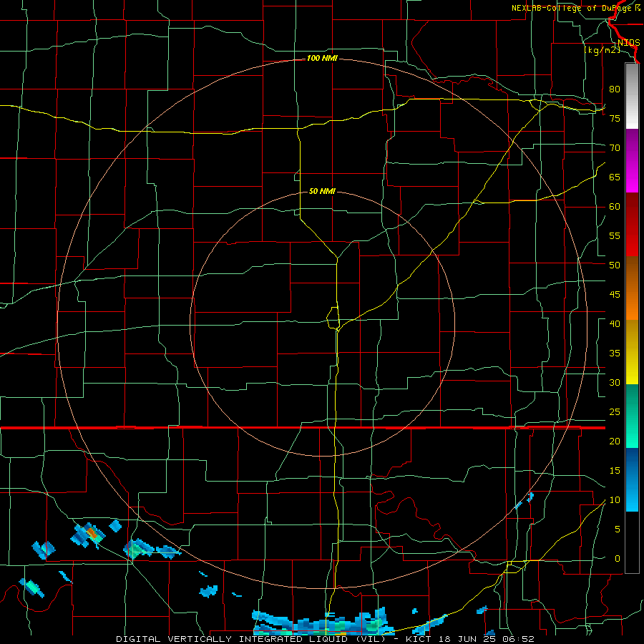Click the 35 value on the color scale
Viewport: 644px width, 644px height.
coord(615,353)
